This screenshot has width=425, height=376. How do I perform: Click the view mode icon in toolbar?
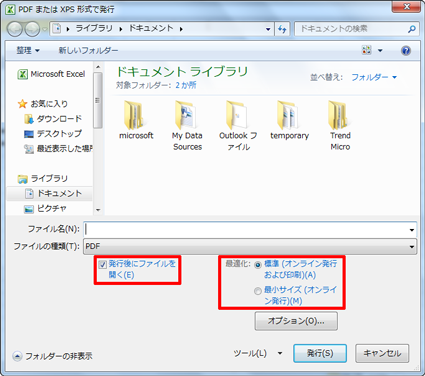(x=366, y=50)
